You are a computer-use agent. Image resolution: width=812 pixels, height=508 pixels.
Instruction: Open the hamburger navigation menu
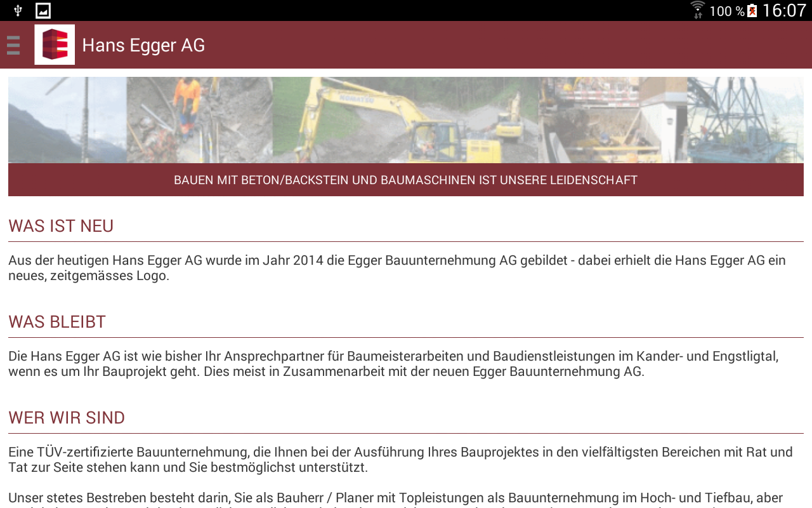[13, 45]
